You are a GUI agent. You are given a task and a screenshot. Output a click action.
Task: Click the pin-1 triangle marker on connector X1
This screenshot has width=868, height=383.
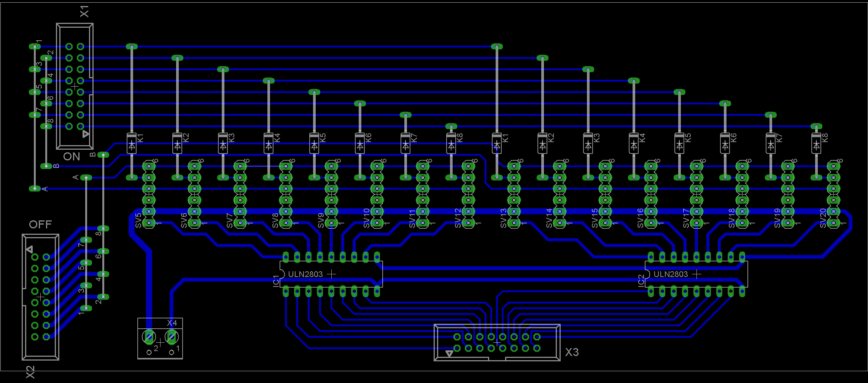[86, 134]
